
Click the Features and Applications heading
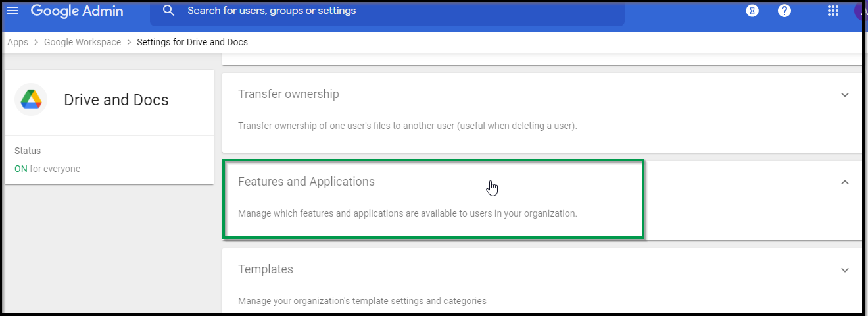point(306,182)
